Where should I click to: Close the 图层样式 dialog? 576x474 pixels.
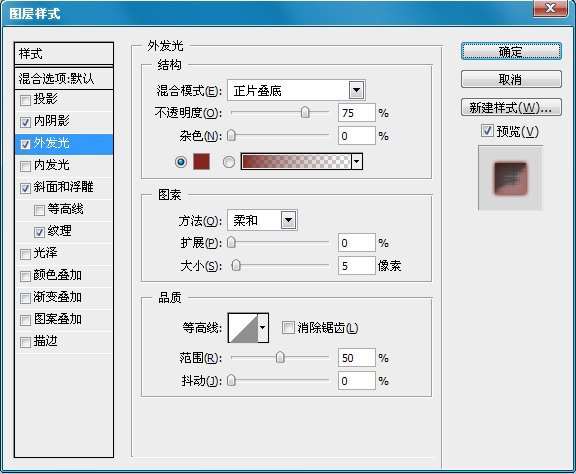550,8
